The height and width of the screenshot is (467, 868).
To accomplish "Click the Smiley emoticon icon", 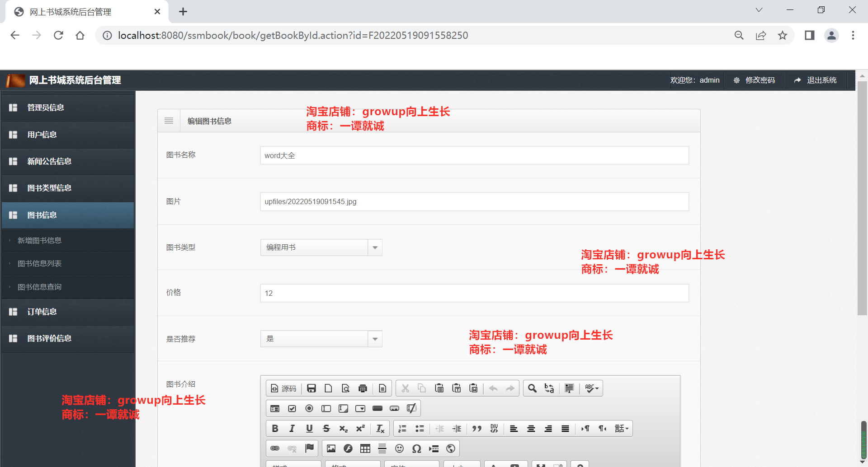I will click(399, 448).
